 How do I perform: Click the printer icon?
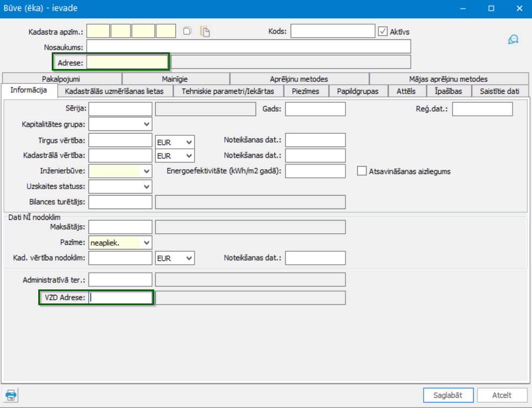pyautogui.click(x=11, y=395)
